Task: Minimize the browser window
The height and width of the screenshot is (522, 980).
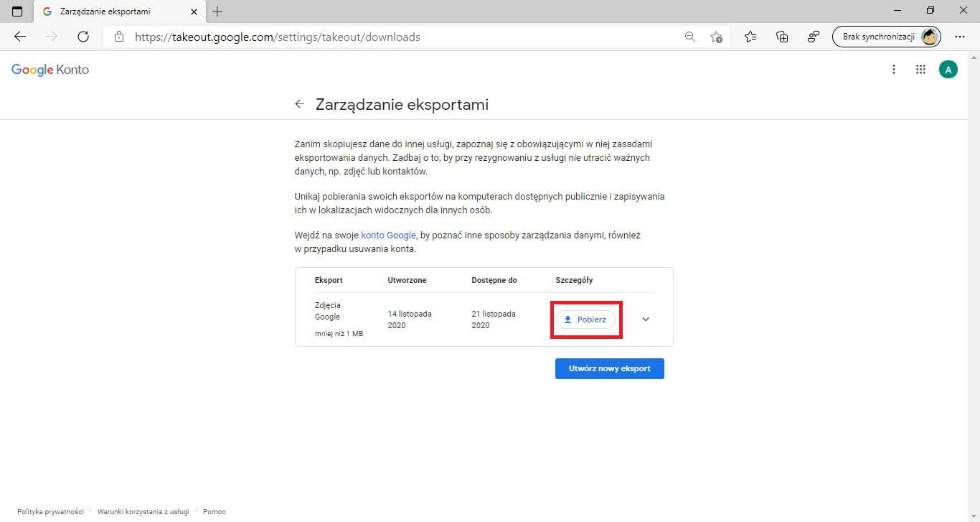Action: (897, 11)
